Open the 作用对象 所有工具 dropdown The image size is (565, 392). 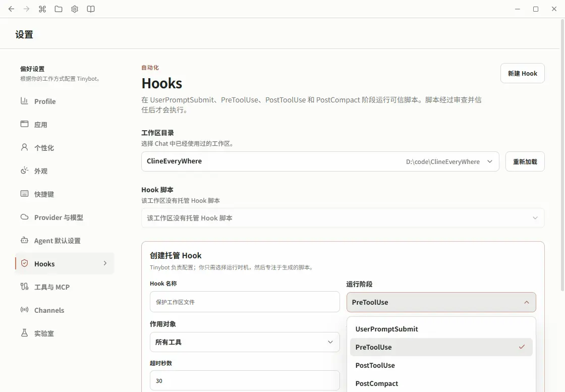click(x=245, y=342)
